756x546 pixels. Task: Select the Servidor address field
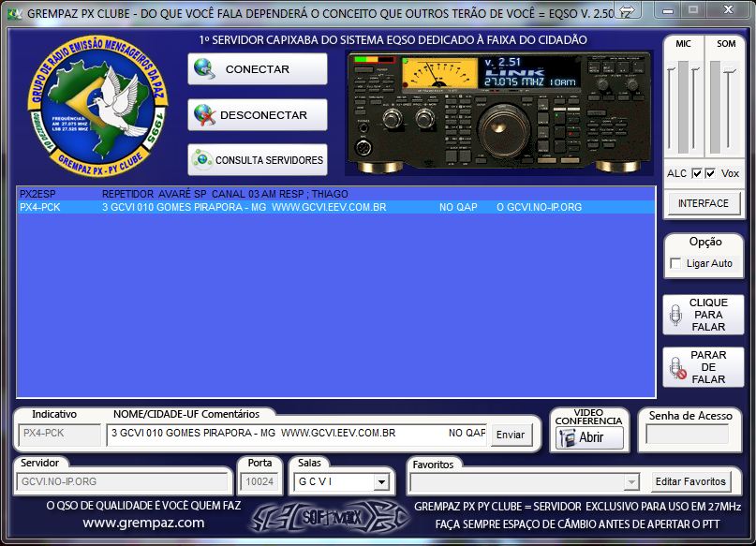(x=123, y=481)
